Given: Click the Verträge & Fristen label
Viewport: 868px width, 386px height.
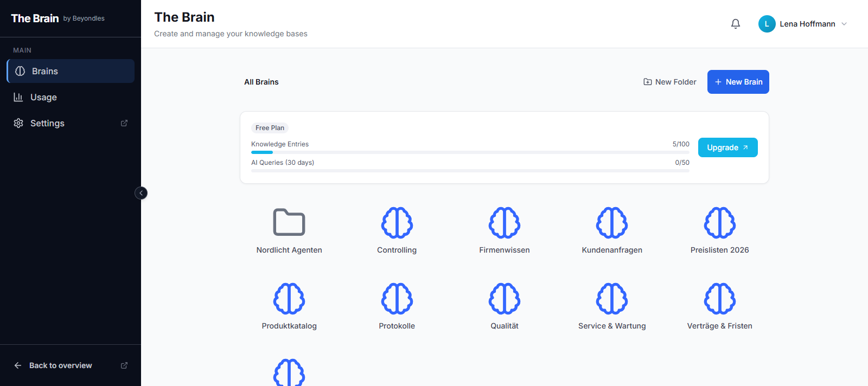Looking at the screenshot, I should pos(720,326).
